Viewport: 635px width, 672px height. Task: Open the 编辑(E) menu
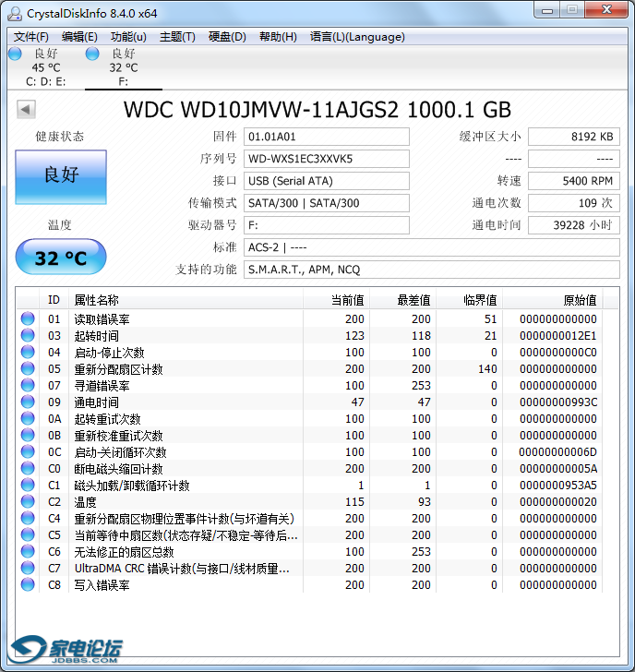click(79, 37)
